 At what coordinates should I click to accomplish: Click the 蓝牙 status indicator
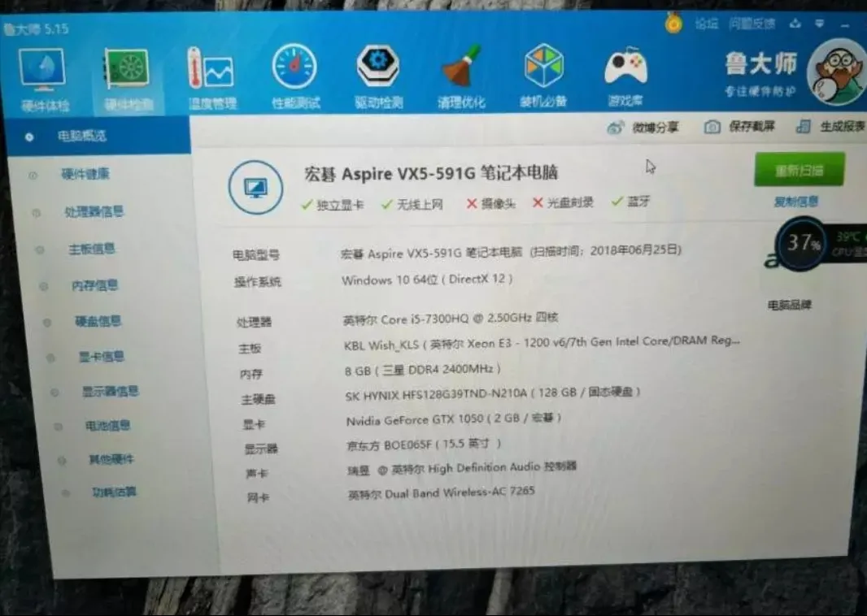coord(630,202)
